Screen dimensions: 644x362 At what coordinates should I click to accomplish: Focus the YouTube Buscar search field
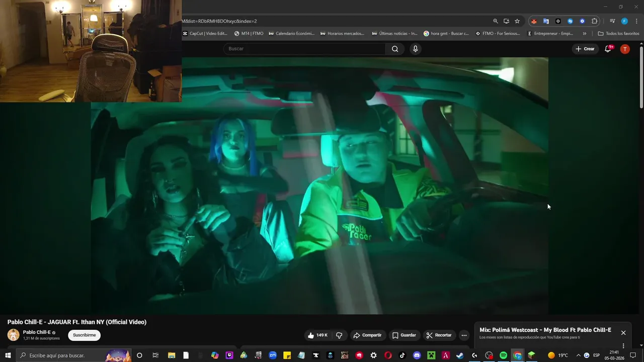click(304, 49)
